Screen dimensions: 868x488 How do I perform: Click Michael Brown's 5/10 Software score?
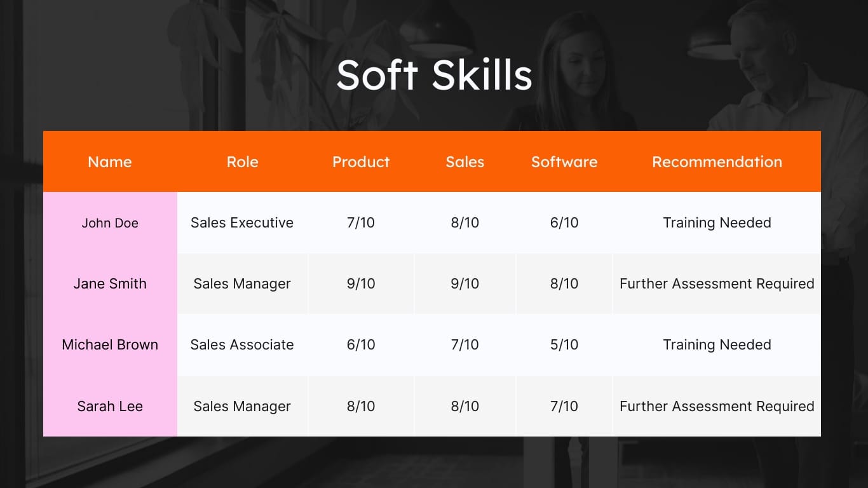pos(564,344)
